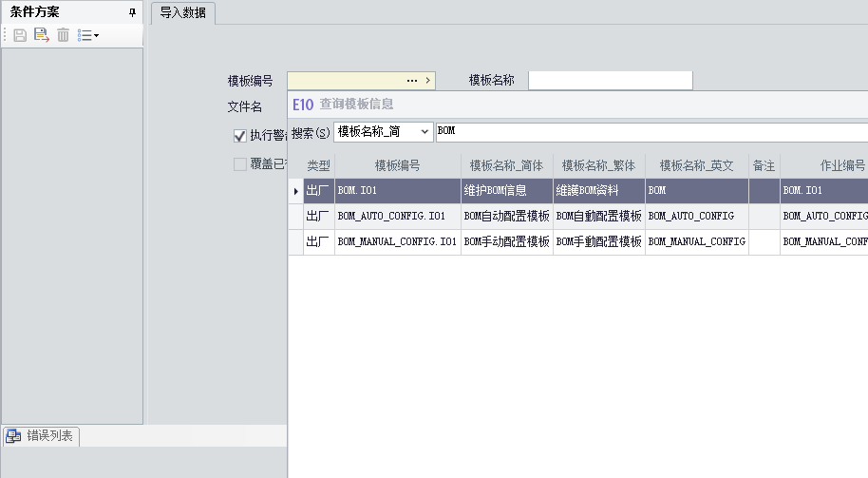Open the scheme list dropdown icon
The height and width of the screenshot is (478, 868).
[x=88, y=35]
